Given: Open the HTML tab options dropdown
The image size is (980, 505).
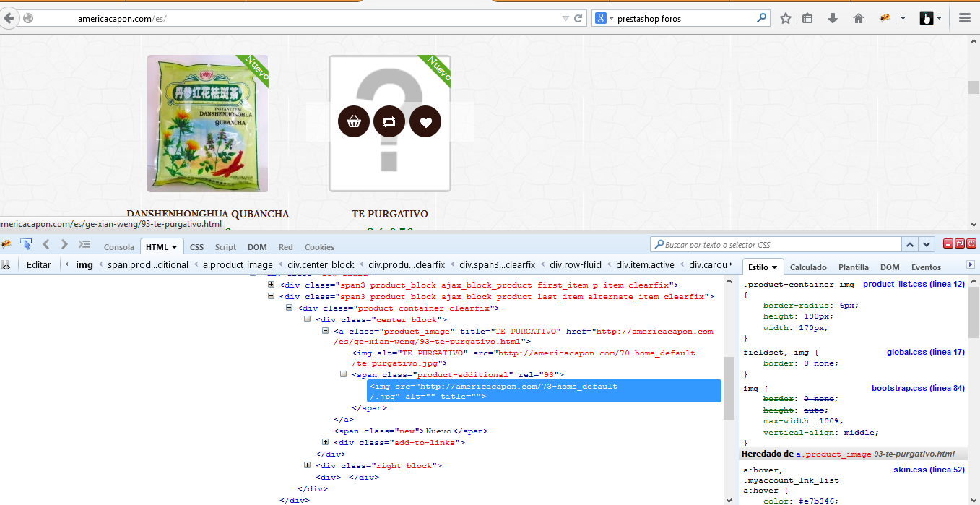Looking at the screenshot, I should [174, 247].
